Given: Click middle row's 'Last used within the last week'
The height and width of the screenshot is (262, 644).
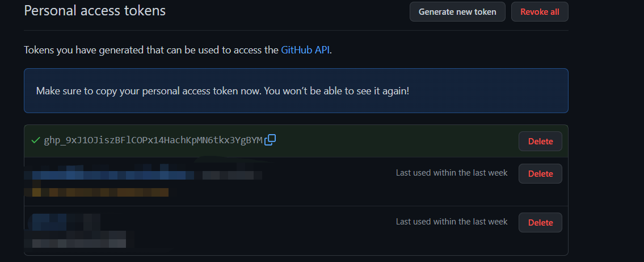Looking at the screenshot, I should (452, 173).
